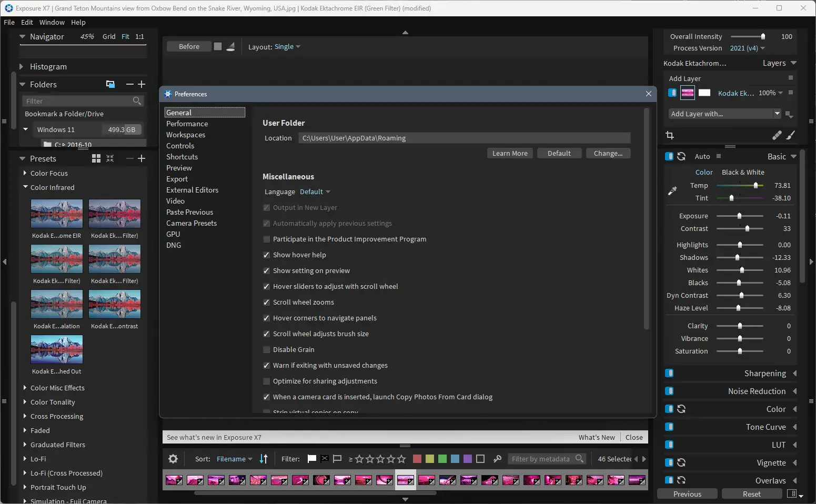Open the Edit menu

click(x=27, y=22)
